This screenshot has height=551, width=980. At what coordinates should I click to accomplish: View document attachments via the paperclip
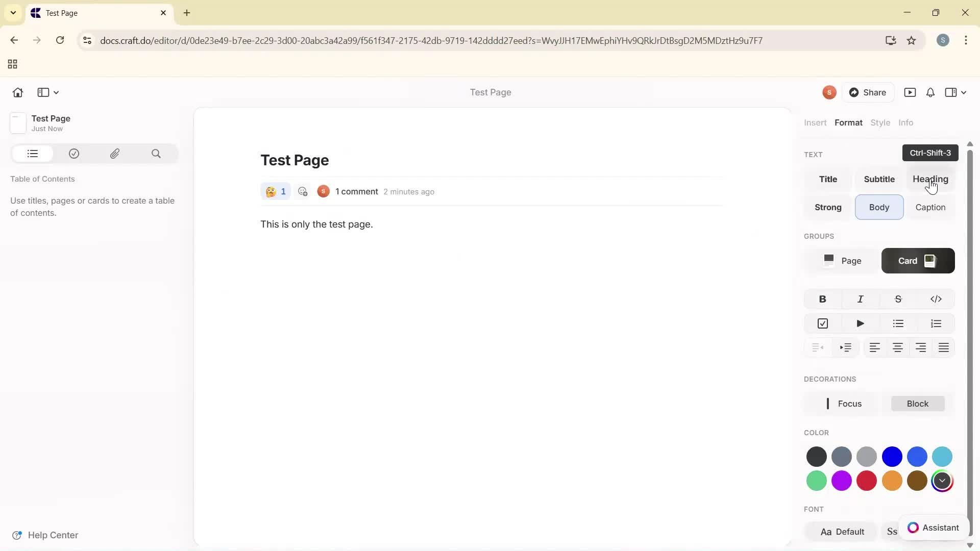115,154
